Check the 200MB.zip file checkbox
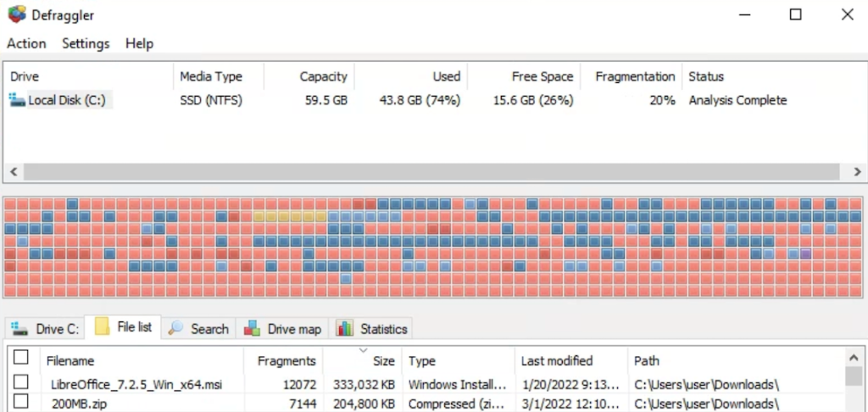This screenshot has height=412, width=868. click(x=21, y=402)
